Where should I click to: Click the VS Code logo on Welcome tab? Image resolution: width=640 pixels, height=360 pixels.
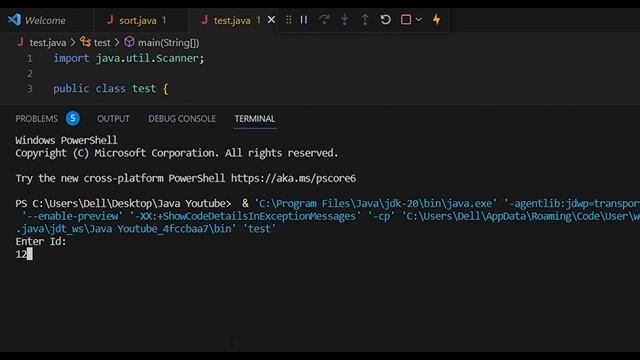pyautogui.click(x=14, y=19)
